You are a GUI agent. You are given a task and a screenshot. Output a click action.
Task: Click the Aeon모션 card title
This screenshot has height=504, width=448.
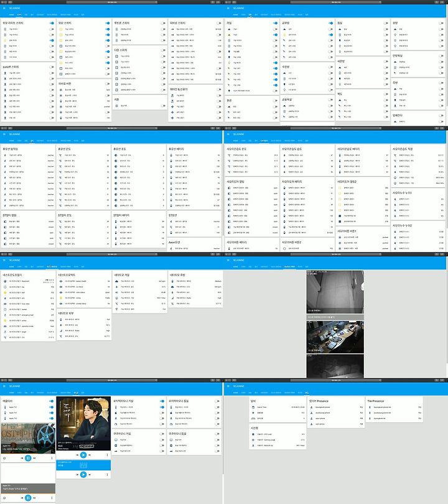pos(174,243)
